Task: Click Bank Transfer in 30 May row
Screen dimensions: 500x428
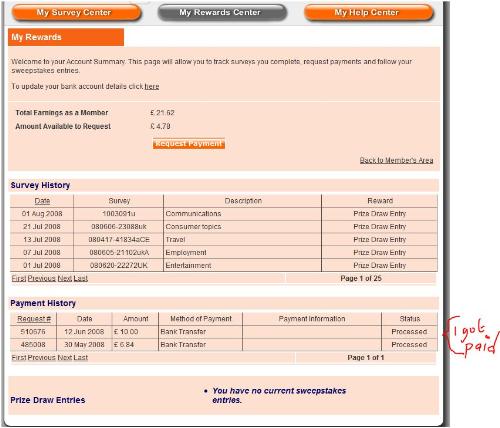Action: [183, 345]
